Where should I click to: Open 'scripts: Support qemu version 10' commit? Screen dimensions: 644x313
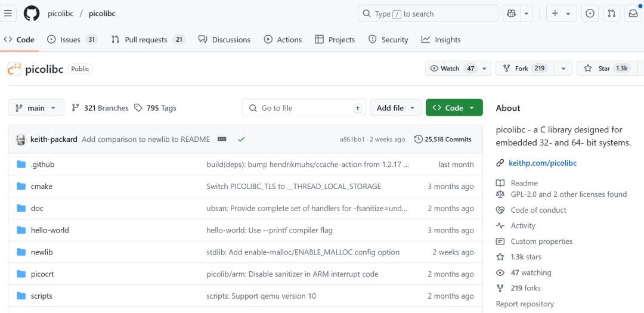point(261,296)
